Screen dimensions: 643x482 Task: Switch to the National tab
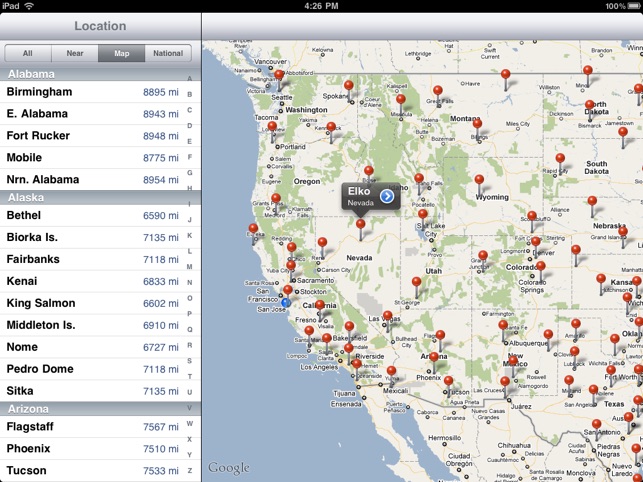coord(168,53)
